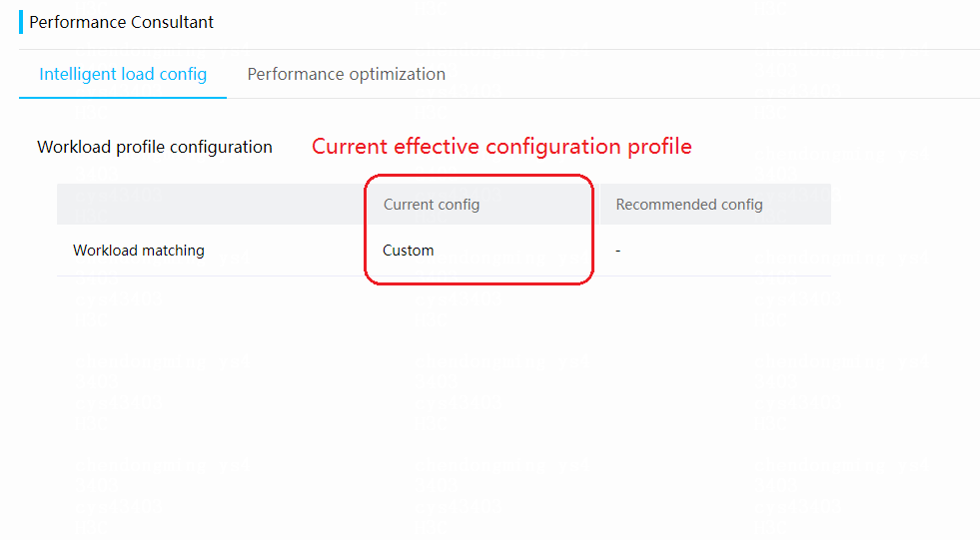
Task: Click the red rounded highlight box border
Action: [479, 176]
